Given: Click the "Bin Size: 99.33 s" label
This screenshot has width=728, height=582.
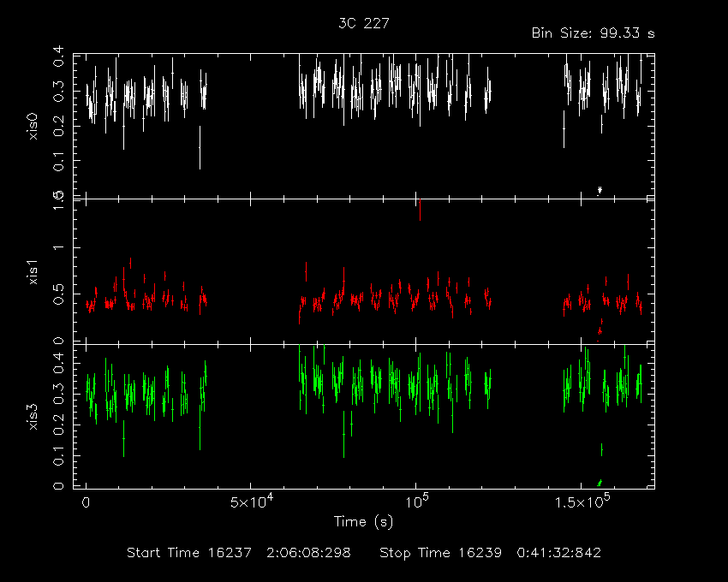Looking at the screenshot, I should [x=593, y=33].
